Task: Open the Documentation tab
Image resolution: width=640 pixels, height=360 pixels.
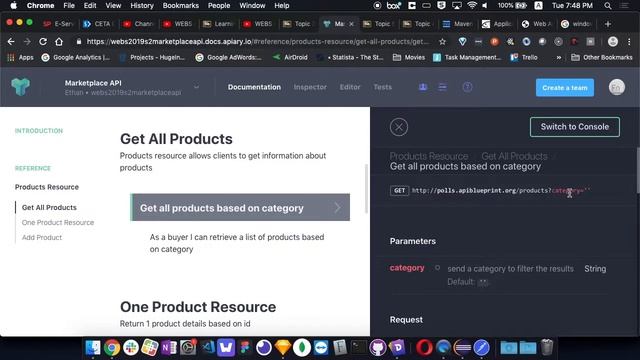Action: [254, 87]
